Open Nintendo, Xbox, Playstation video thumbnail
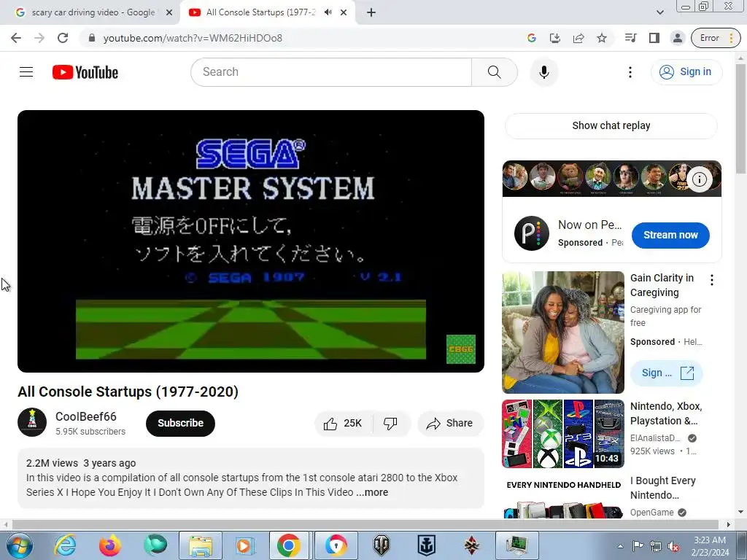 [562, 434]
